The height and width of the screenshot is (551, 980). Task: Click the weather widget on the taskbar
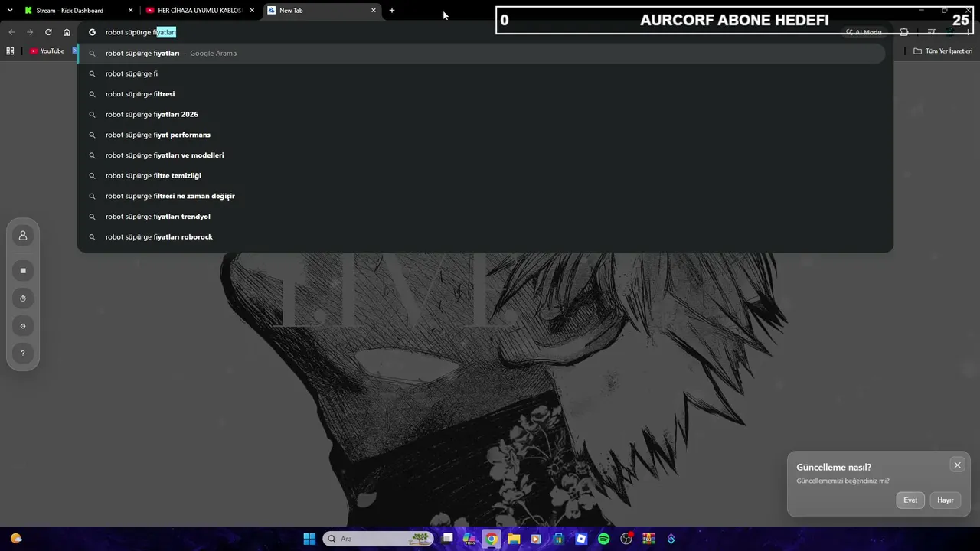(x=16, y=539)
